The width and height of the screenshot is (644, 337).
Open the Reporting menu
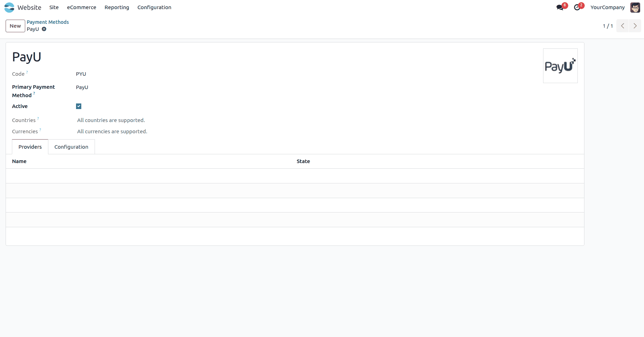(x=117, y=7)
